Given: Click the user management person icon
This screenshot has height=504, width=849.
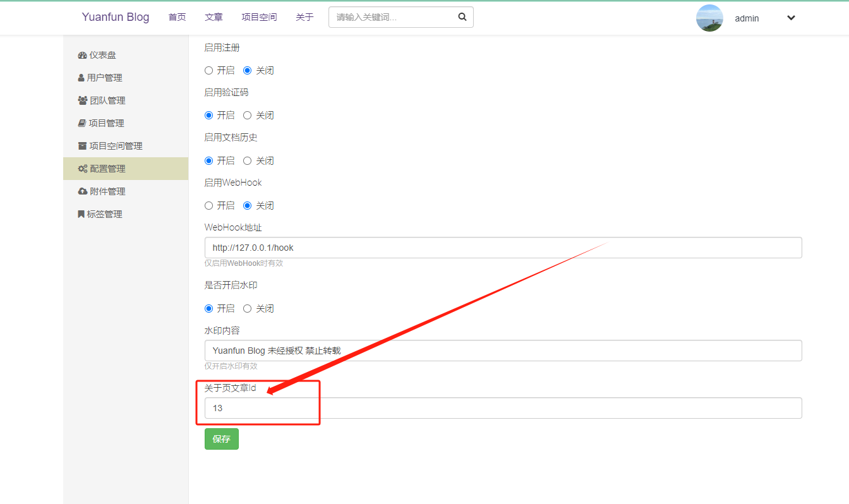Looking at the screenshot, I should [x=81, y=78].
